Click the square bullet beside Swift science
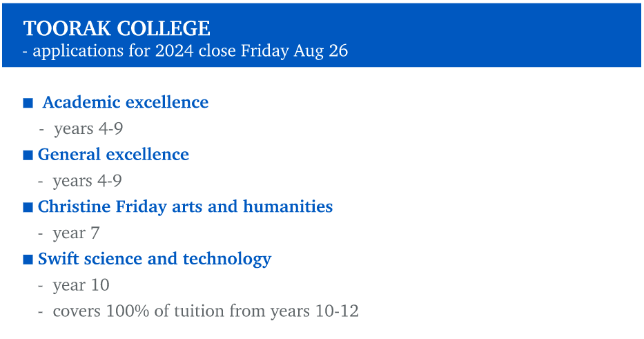 click(x=28, y=260)
